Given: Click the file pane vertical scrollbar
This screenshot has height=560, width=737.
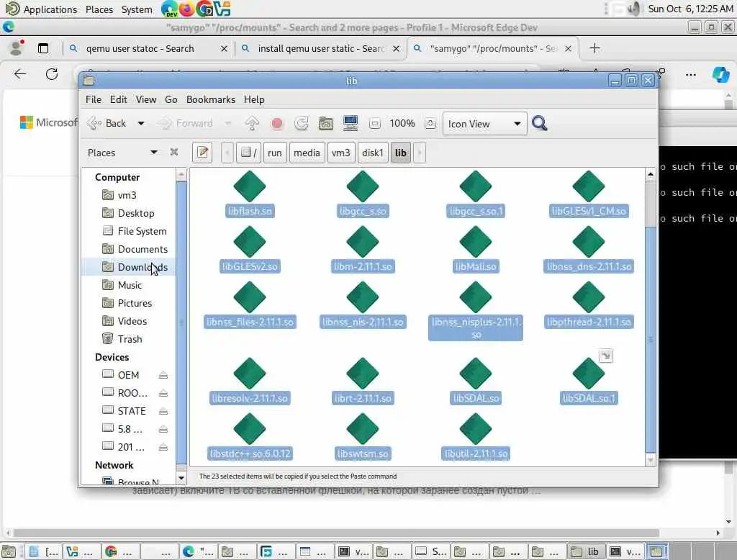Looking at the screenshot, I should pyautogui.click(x=651, y=340).
